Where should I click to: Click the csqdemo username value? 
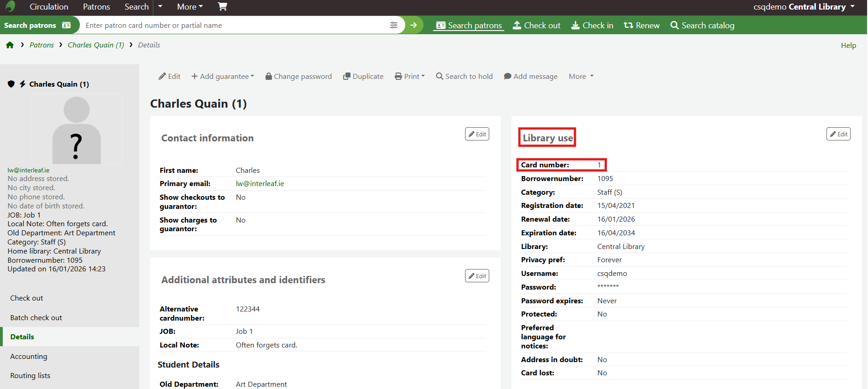pos(612,274)
